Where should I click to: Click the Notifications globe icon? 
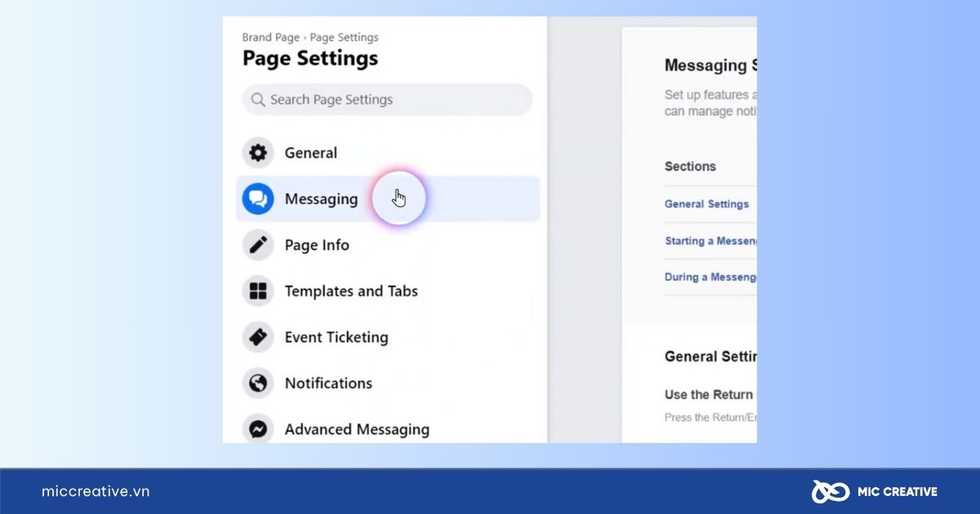258,383
